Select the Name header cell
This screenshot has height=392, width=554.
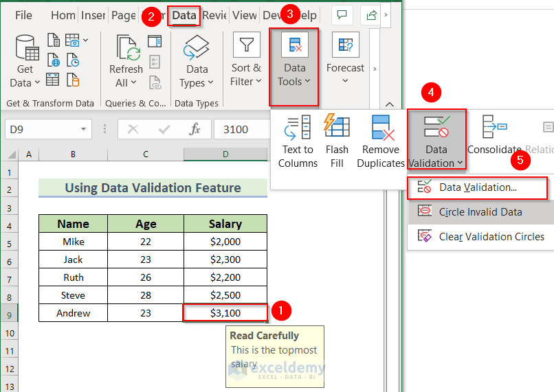73,224
